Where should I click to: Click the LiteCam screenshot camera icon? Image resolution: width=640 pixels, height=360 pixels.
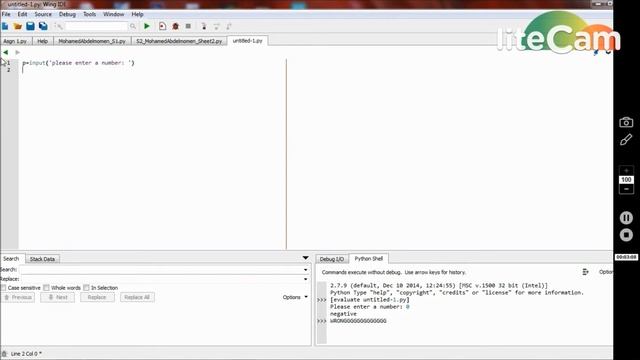pyautogui.click(x=626, y=122)
